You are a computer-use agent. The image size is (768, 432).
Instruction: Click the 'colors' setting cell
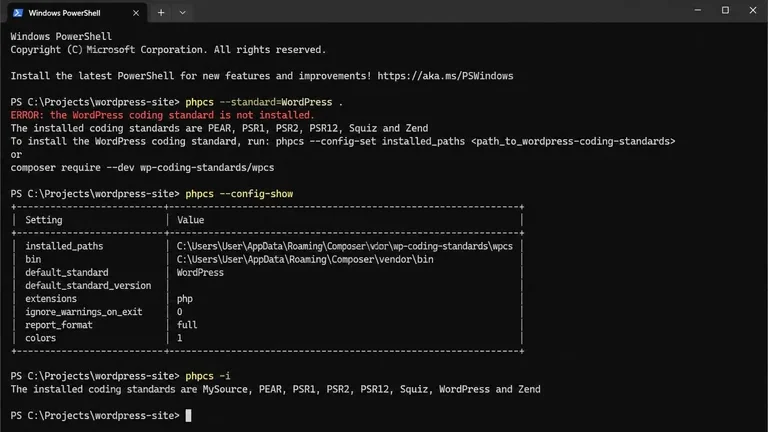click(x=40, y=338)
